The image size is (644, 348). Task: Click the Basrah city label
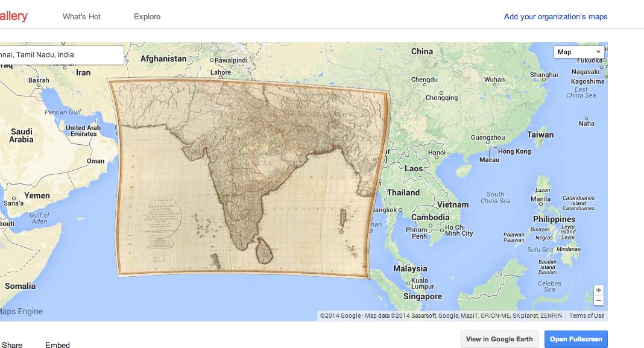tap(39, 80)
